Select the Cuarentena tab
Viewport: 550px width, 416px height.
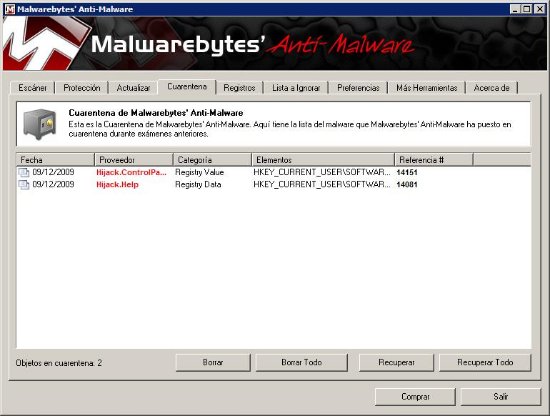point(187,87)
